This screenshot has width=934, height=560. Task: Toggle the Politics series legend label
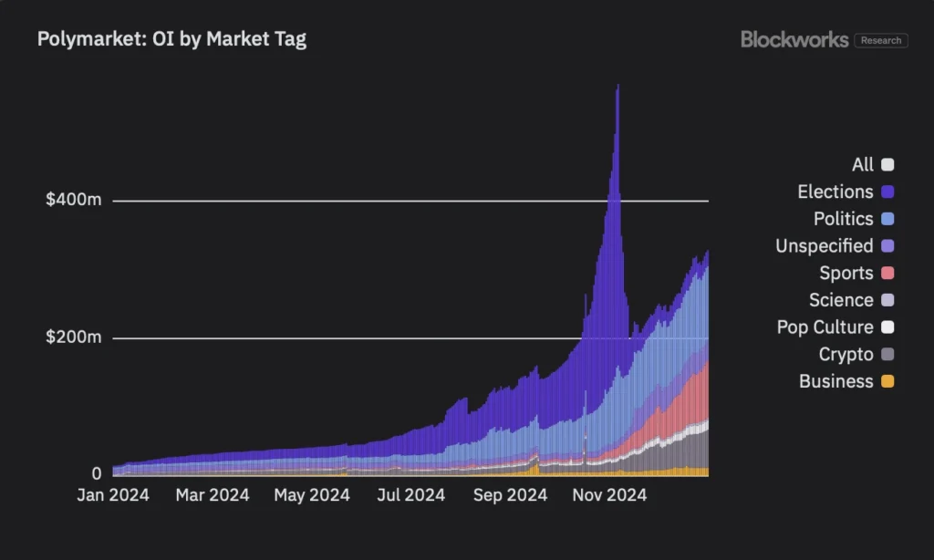pyautogui.click(x=844, y=219)
